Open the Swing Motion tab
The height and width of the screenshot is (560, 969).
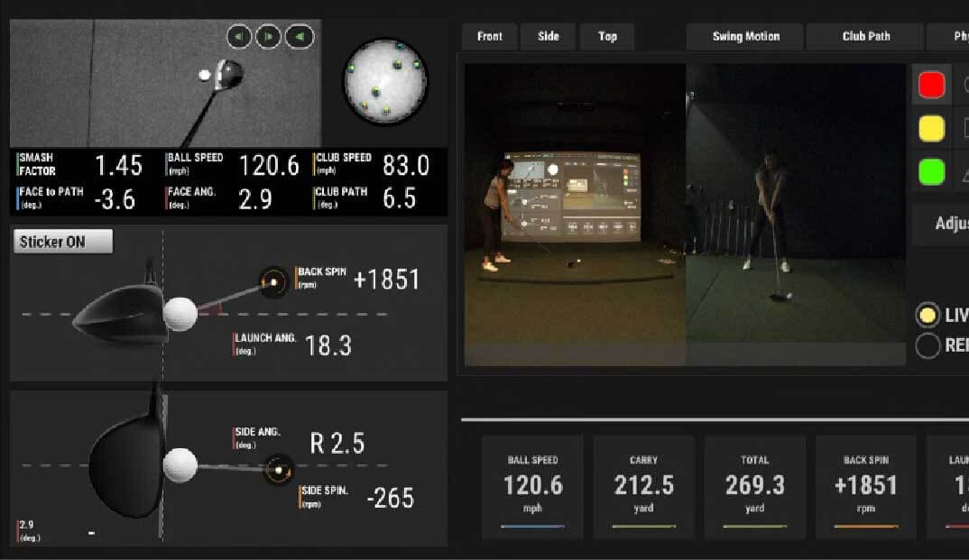tap(745, 37)
